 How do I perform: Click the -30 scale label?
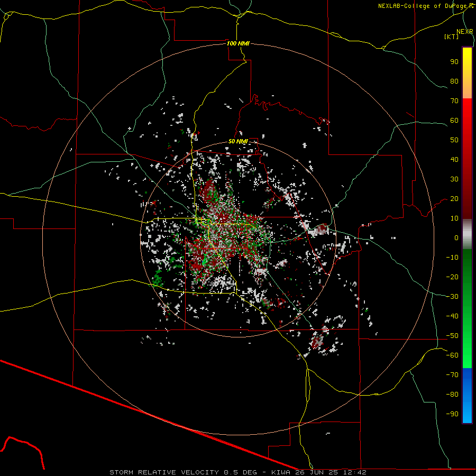[x=452, y=297]
